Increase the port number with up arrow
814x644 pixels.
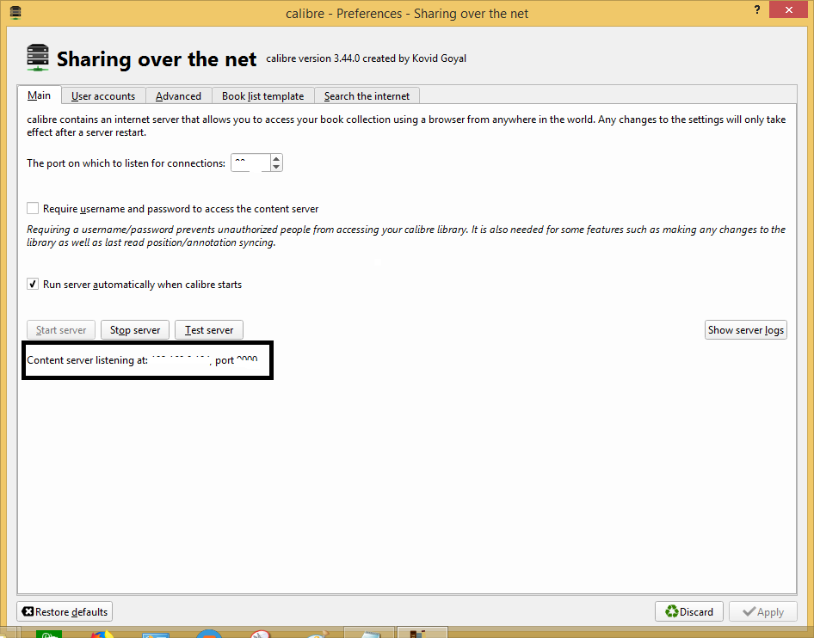276,159
